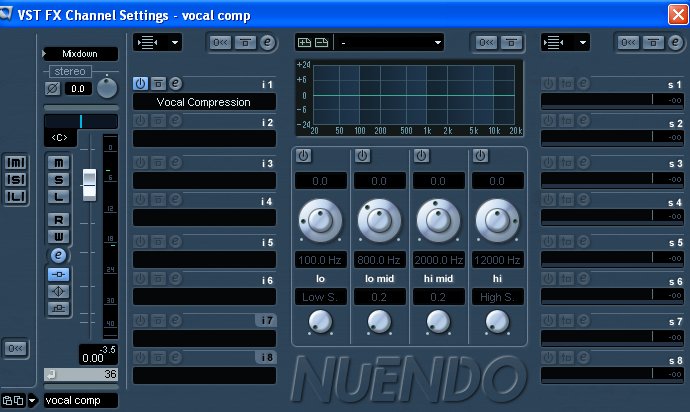This screenshot has width=690, height=412.
Task: Bypass all inserts button
Action: pos(245,43)
